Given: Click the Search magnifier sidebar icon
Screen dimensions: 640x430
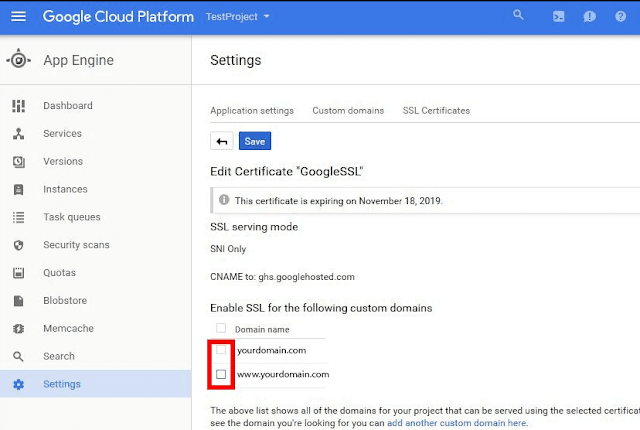Looking at the screenshot, I should click(x=18, y=357).
